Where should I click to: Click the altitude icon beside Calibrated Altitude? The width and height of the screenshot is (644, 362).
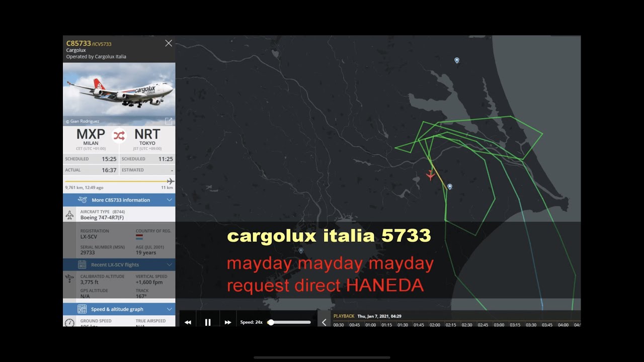tap(69, 279)
